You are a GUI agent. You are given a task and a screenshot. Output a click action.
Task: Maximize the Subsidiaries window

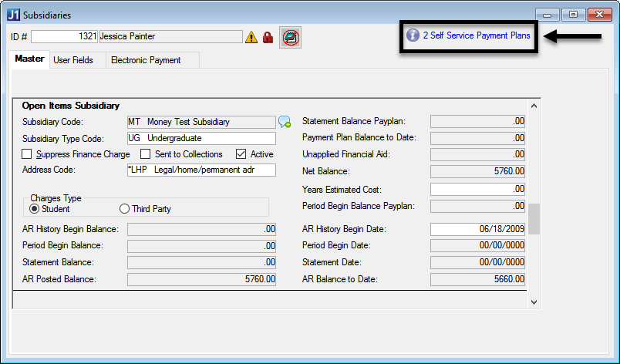pyautogui.click(x=573, y=15)
